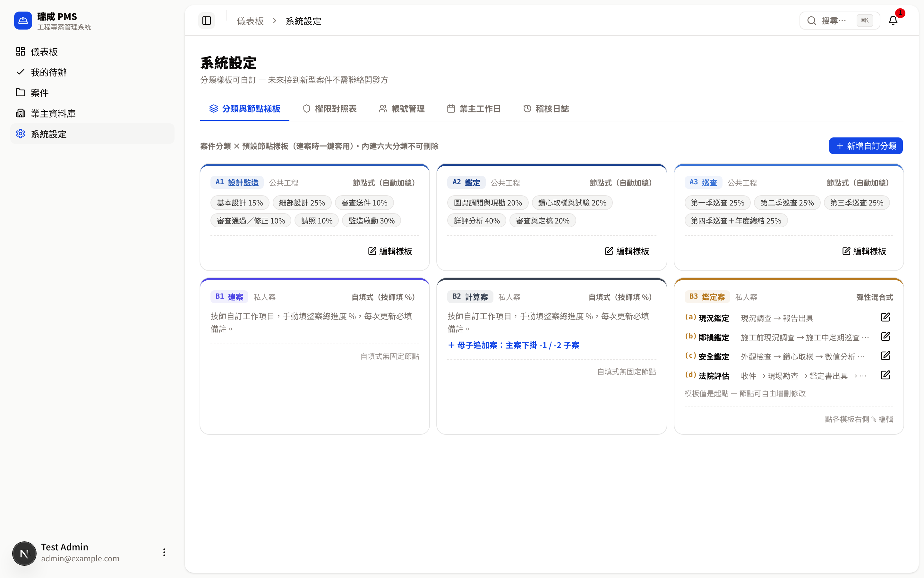Click the A1 設計監造 badge
Image resolution: width=924 pixels, height=578 pixels.
(x=237, y=182)
